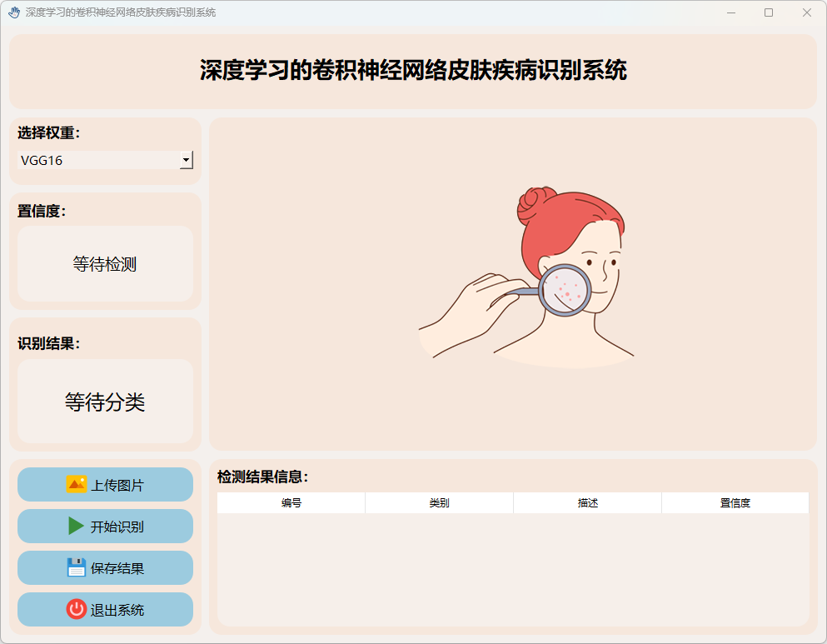The height and width of the screenshot is (644, 827).
Task: Click the 检测结果信息 label
Action: [x=262, y=477]
